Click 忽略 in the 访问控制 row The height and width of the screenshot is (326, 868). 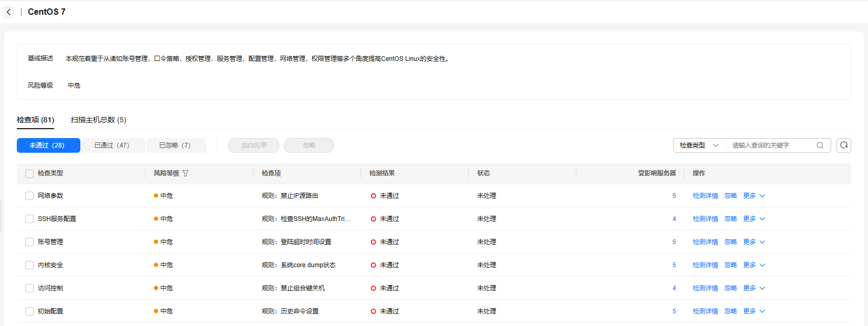[x=730, y=288]
